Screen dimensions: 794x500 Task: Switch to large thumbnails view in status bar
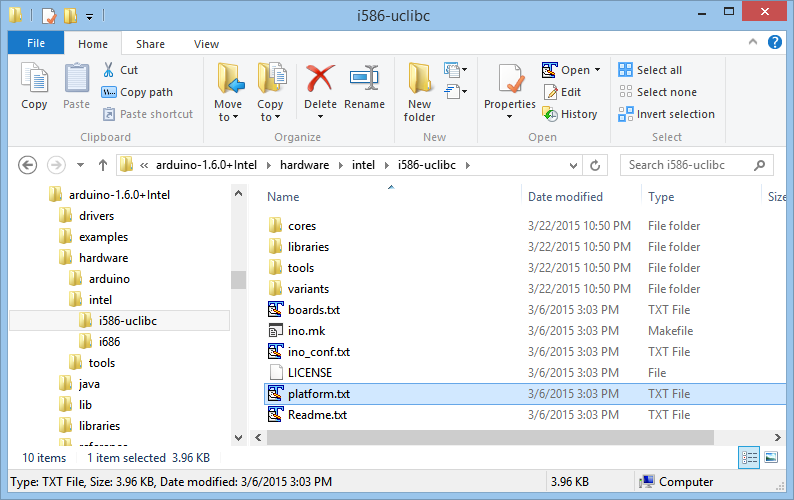click(x=771, y=458)
